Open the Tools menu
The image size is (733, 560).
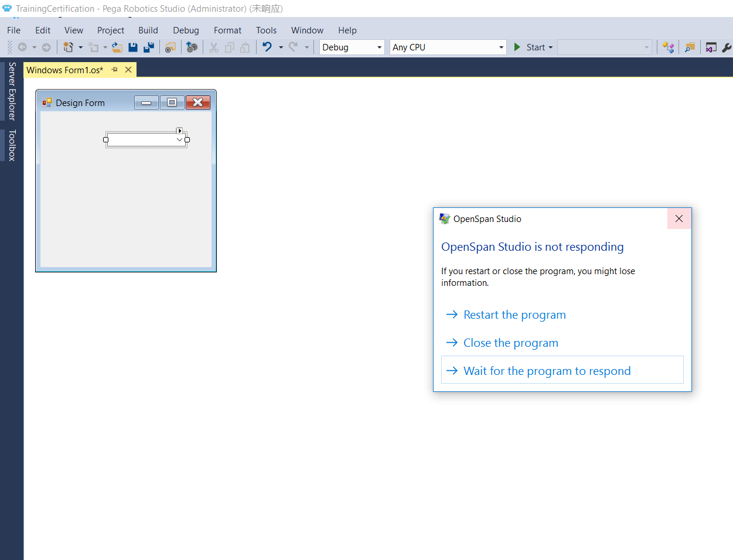(x=266, y=30)
